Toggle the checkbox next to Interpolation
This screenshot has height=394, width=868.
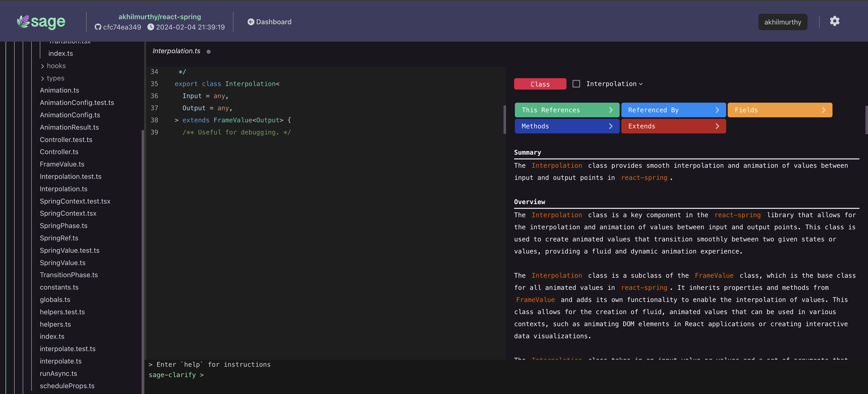tap(576, 84)
